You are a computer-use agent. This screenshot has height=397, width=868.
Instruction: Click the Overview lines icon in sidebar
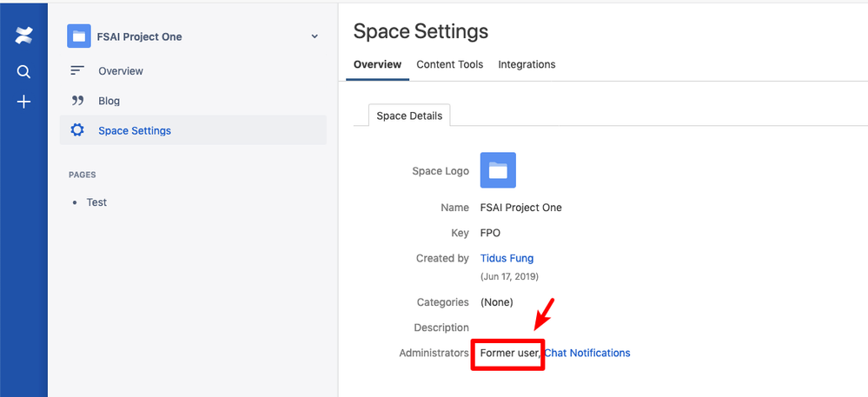coord(77,71)
